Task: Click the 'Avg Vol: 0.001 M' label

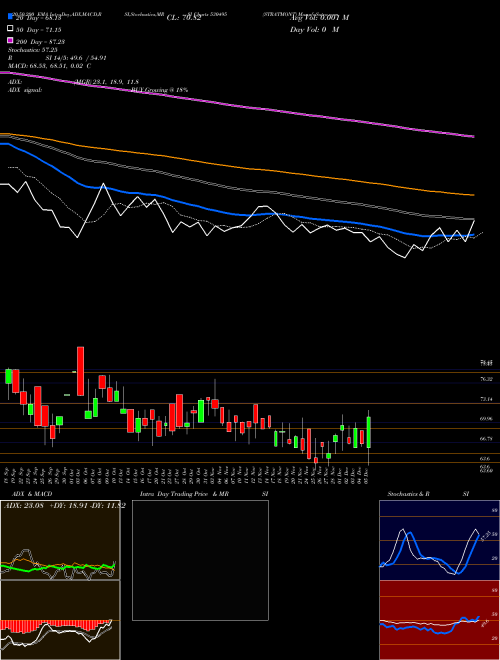Action: click(319, 18)
